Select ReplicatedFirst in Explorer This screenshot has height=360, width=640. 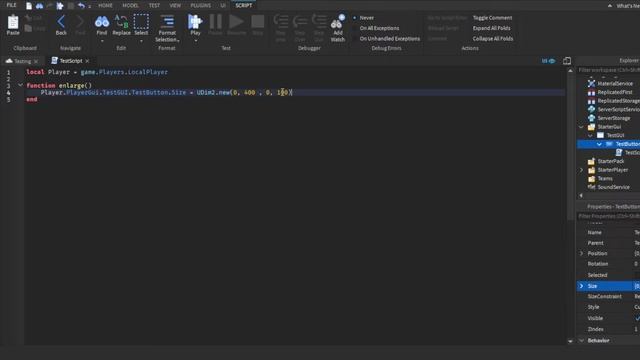coord(615,92)
